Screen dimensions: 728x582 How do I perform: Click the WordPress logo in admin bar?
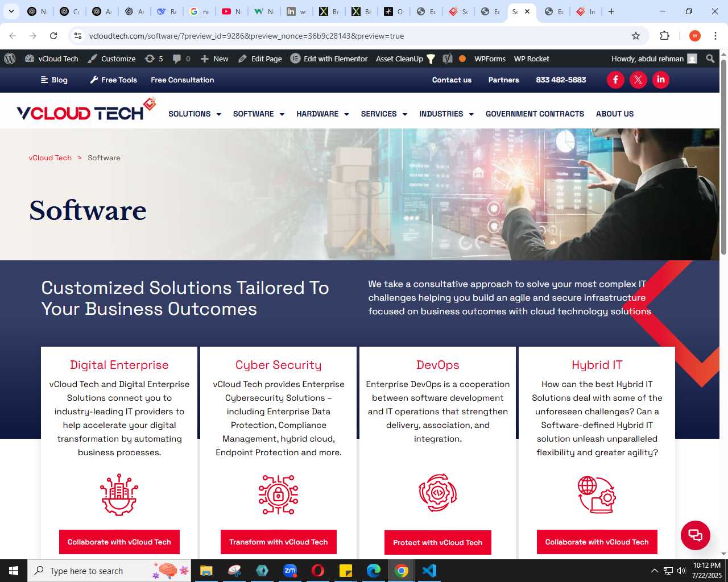[x=10, y=59]
